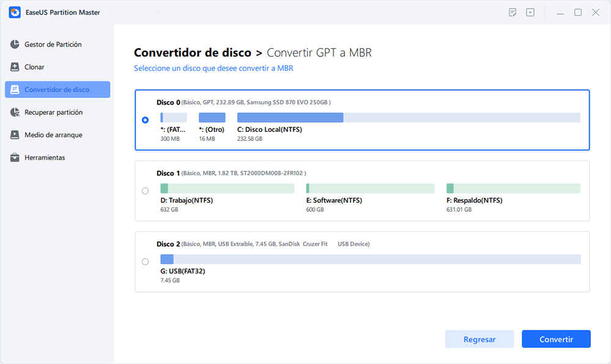Open the title bar dropdown menu icon
The image size is (611, 364).
pyautogui.click(x=530, y=12)
